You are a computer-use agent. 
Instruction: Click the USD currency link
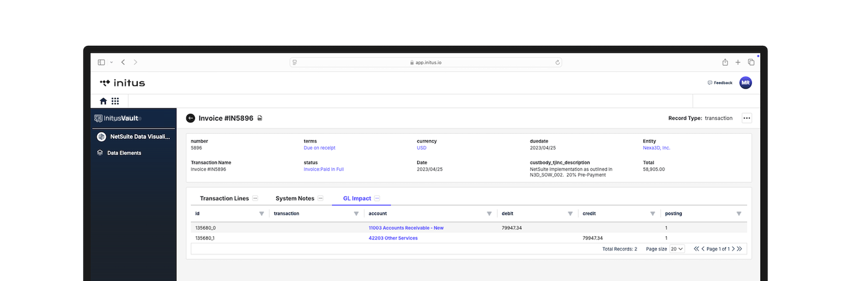[421, 148]
